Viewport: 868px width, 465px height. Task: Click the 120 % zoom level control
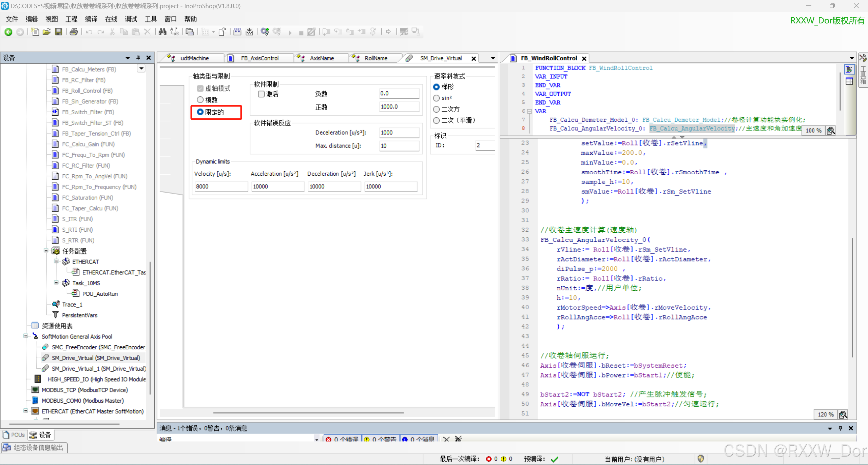click(x=825, y=414)
